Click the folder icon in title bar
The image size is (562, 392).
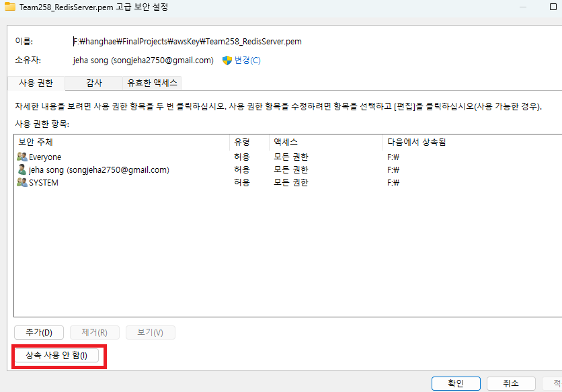(9, 7)
